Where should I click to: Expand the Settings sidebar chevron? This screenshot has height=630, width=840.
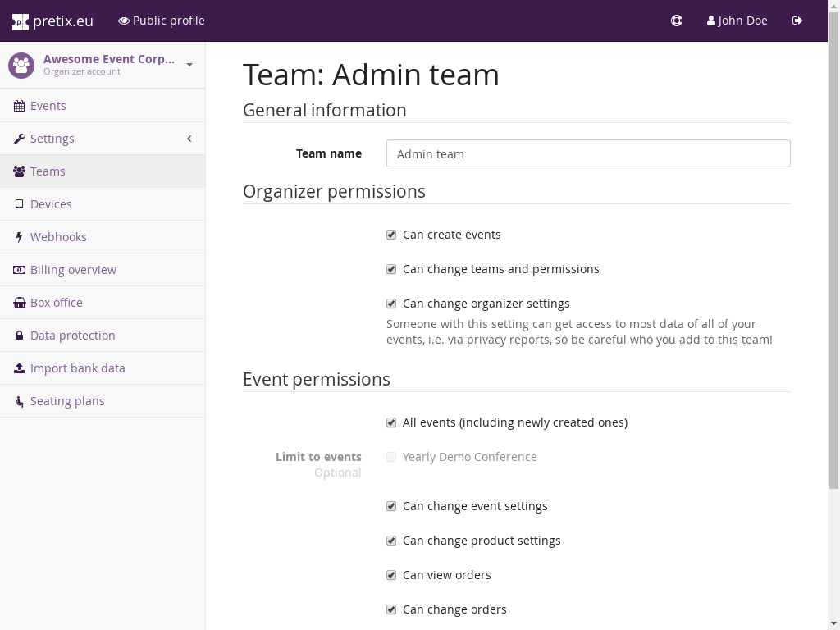(189, 139)
